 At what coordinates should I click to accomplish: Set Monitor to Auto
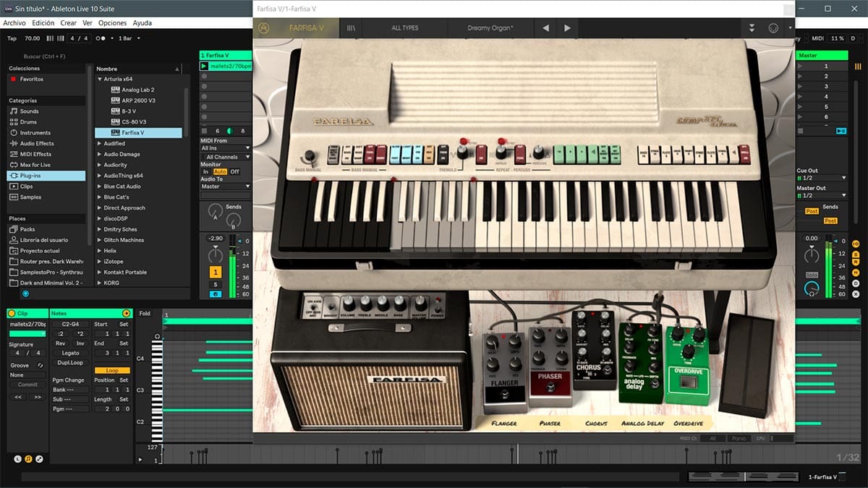pos(220,172)
